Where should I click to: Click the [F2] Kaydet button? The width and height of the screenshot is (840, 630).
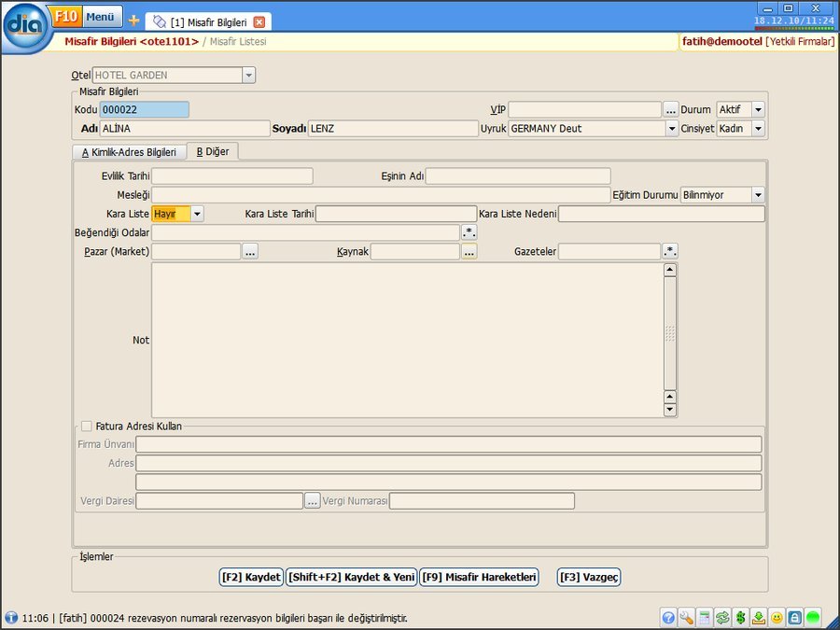coord(251,577)
